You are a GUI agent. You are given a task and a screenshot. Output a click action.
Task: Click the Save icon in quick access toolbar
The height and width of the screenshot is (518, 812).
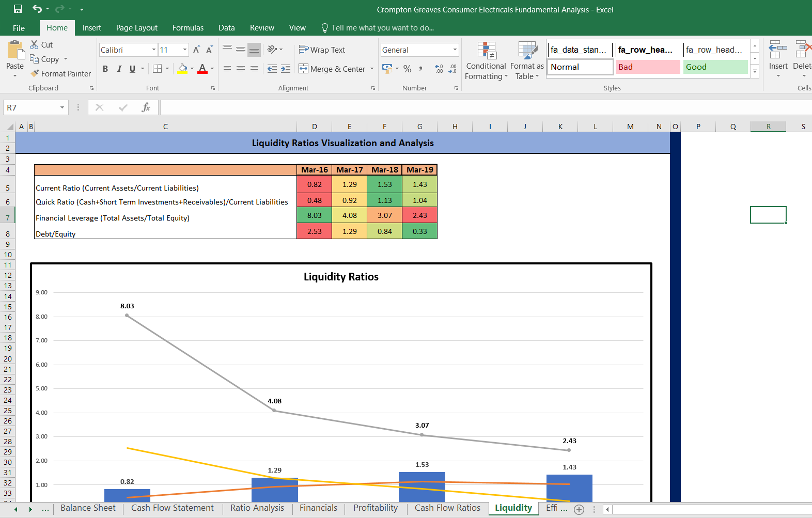[18, 9]
